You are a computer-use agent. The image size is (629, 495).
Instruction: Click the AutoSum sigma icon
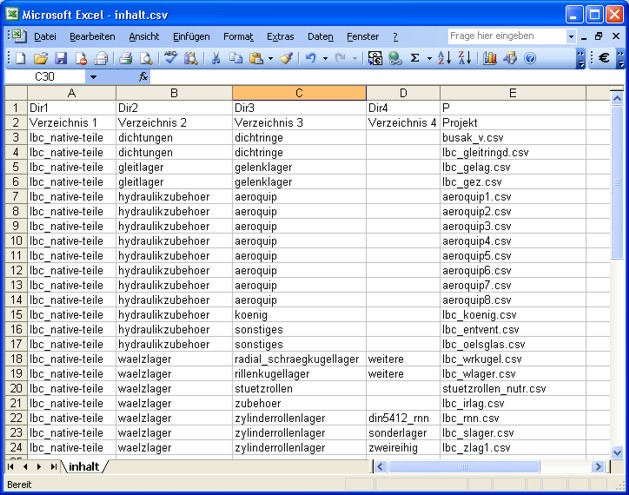(x=415, y=58)
